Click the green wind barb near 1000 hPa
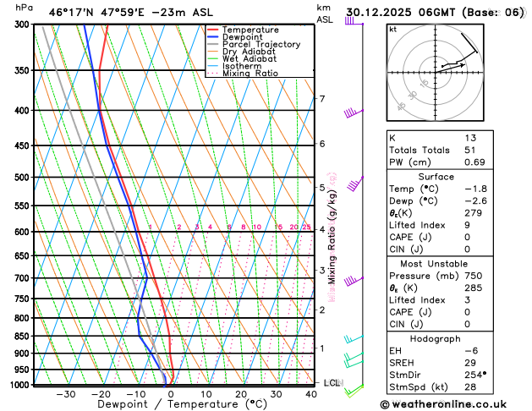This screenshot has width=532, height=411. pyautogui.click(x=354, y=391)
